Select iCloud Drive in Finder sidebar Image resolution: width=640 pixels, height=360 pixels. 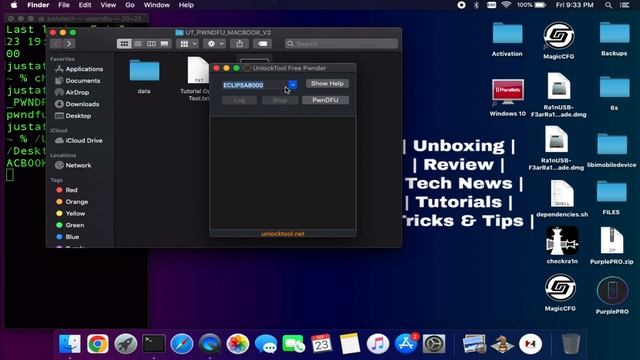click(x=84, y=140)
